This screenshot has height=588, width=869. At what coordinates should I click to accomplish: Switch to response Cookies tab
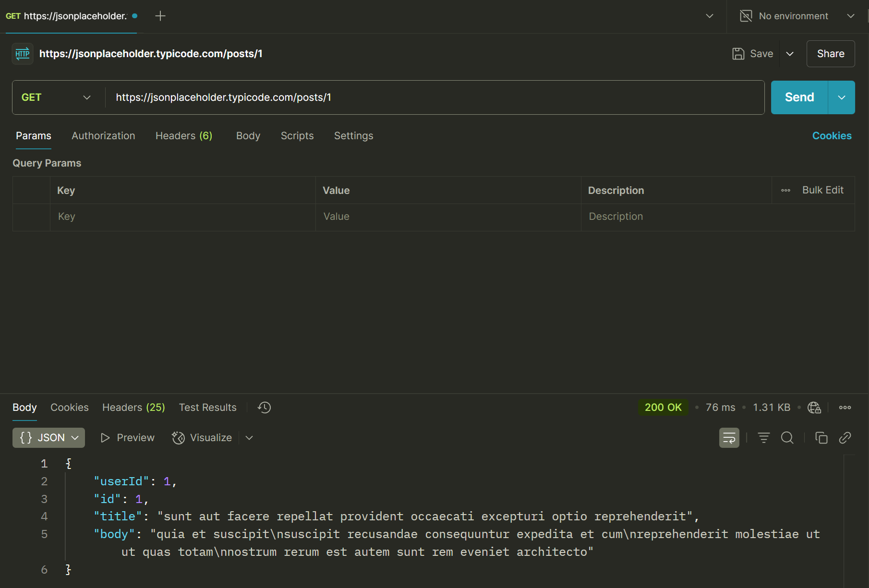pyautogui.click(x=70, y=408)
